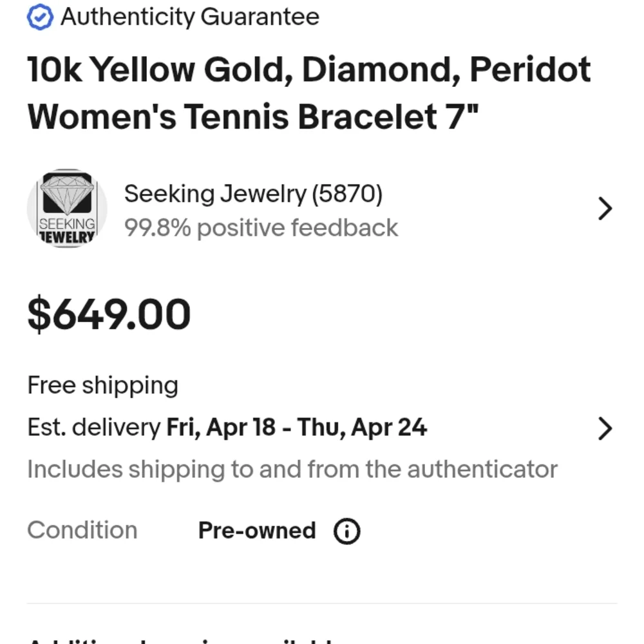Select the Pre-owned condition label
The height and width of the screenshot is (644, 644).
point(256,530)
